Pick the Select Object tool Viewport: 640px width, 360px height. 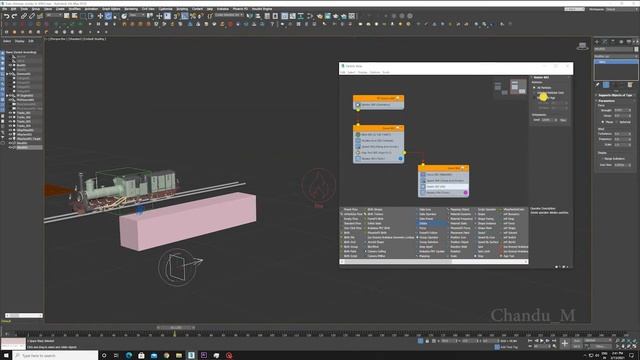pos(67,16)
